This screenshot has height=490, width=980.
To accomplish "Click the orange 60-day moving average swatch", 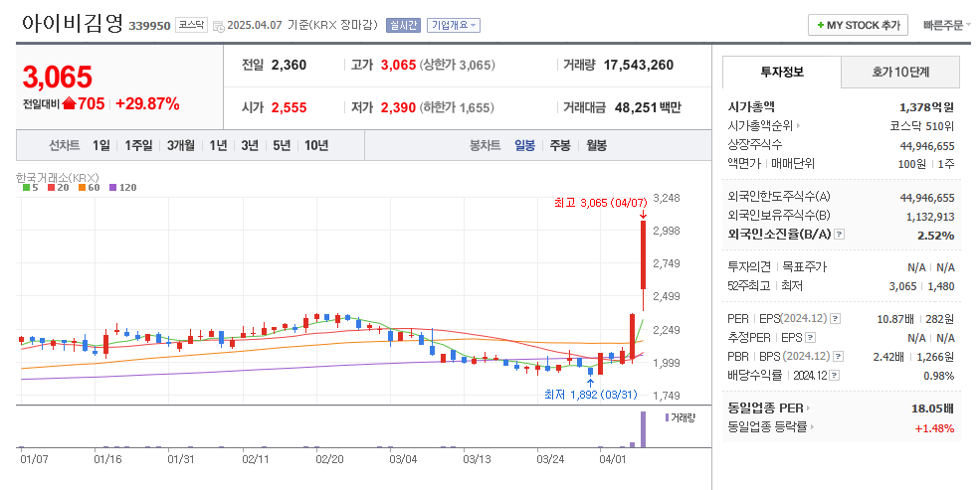I will 82,187.
